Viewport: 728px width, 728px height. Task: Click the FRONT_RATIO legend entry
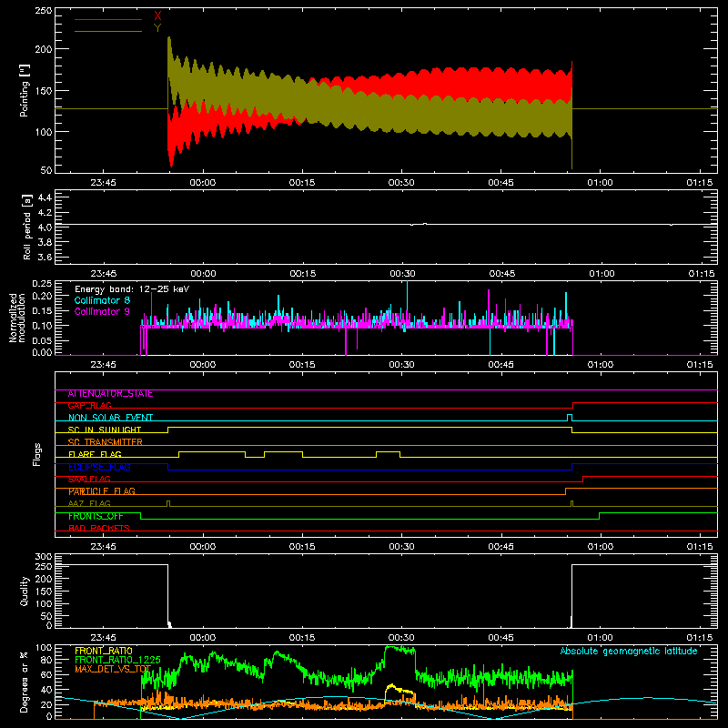click(104, 651)
